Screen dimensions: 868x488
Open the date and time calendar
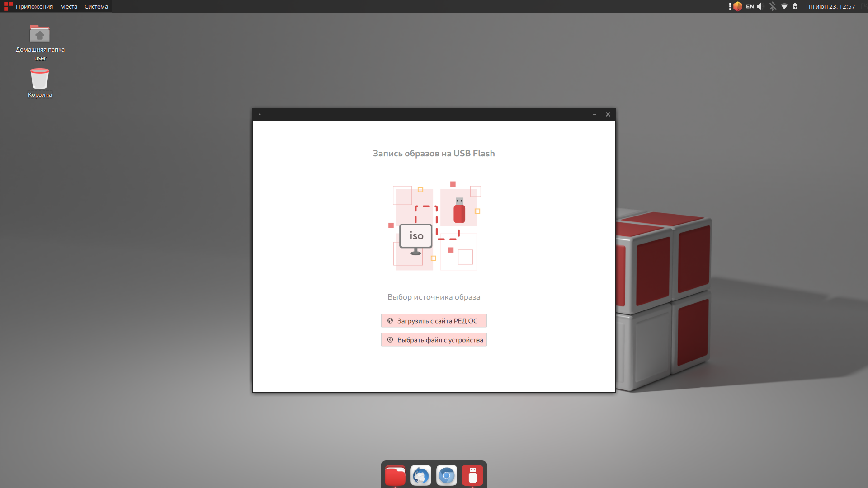[830, 6]
